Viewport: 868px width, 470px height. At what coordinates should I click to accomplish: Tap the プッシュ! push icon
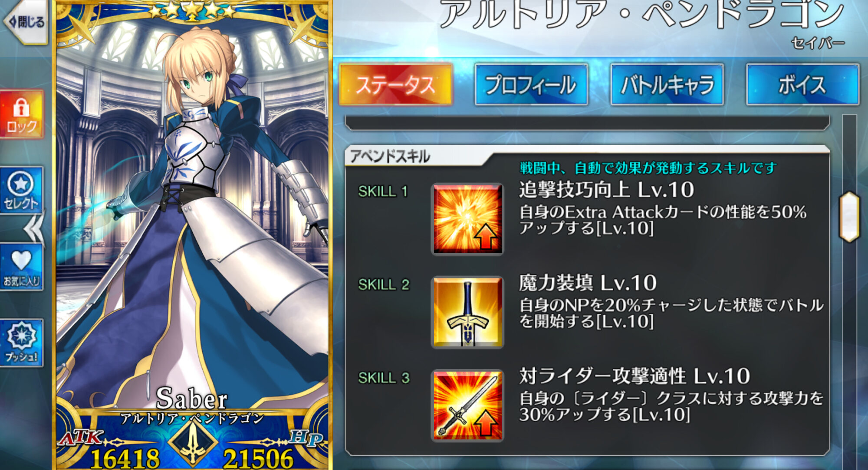click(x=22, y=343)
